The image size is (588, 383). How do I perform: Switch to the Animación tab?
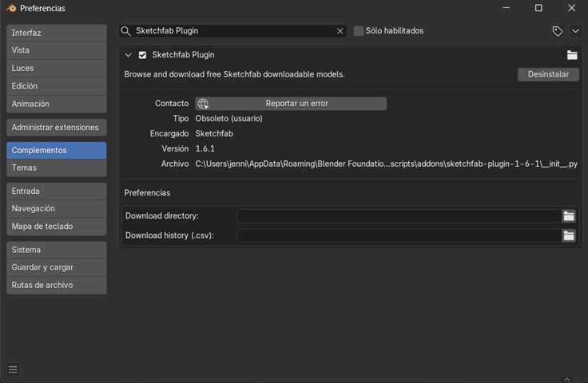point(57,104)
